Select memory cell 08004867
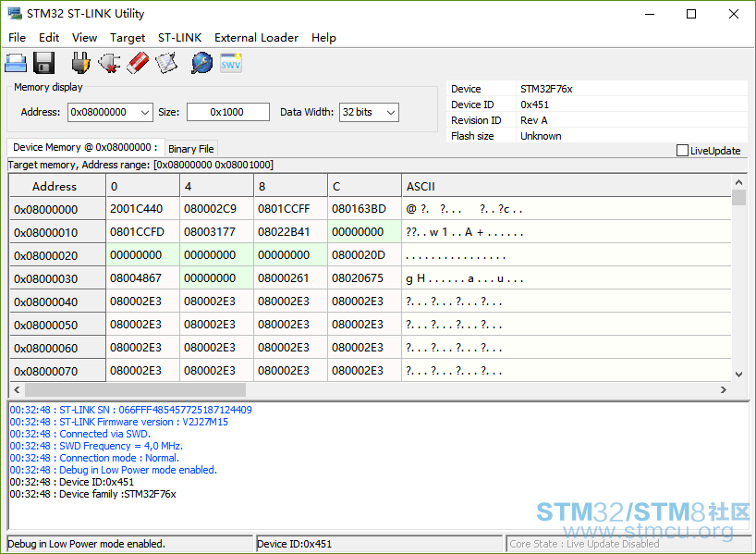 pyautogui.click(x=142, y=278)
